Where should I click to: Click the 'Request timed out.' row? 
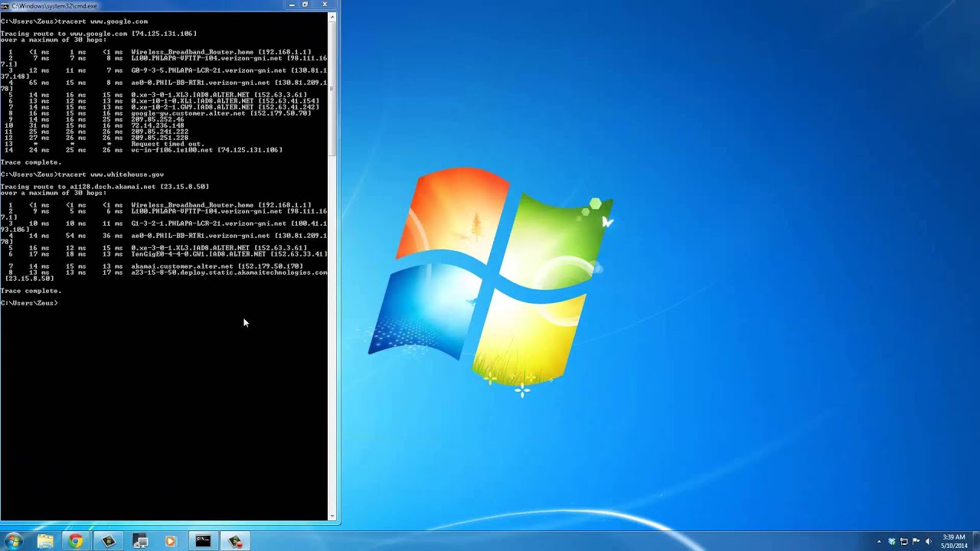(x=106, y=144)
